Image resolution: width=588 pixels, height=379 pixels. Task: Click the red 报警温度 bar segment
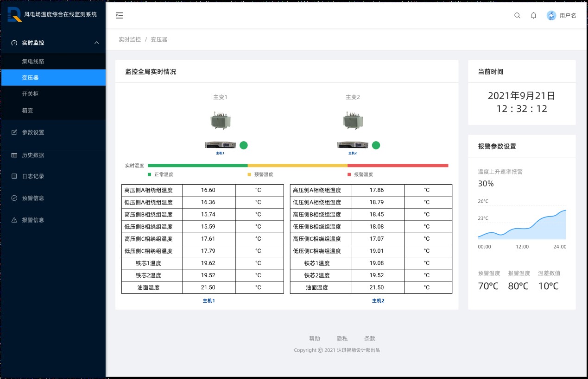(x=398, y=165)
